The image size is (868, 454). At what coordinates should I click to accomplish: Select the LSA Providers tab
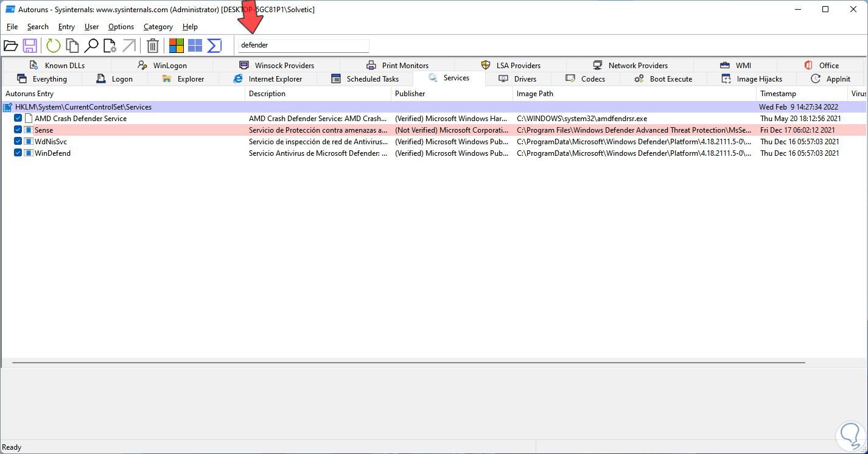(x=510, y=65)
